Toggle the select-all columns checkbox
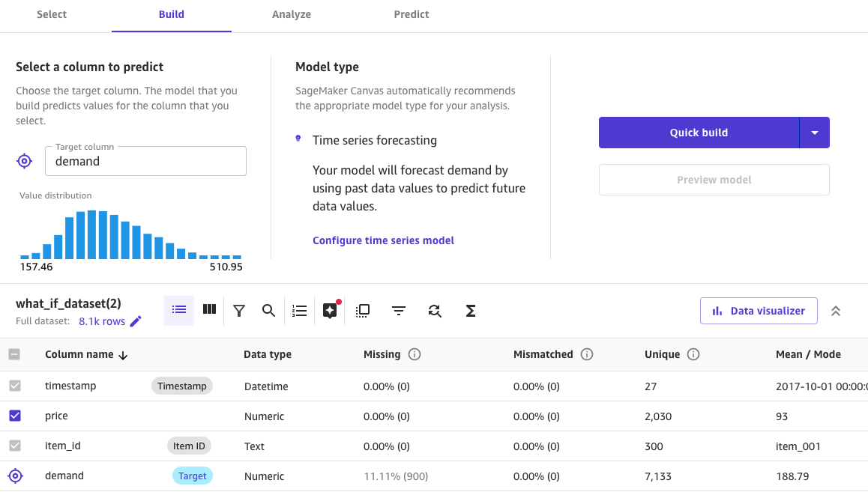Screen dimensions: 868x501 (15, 354)
